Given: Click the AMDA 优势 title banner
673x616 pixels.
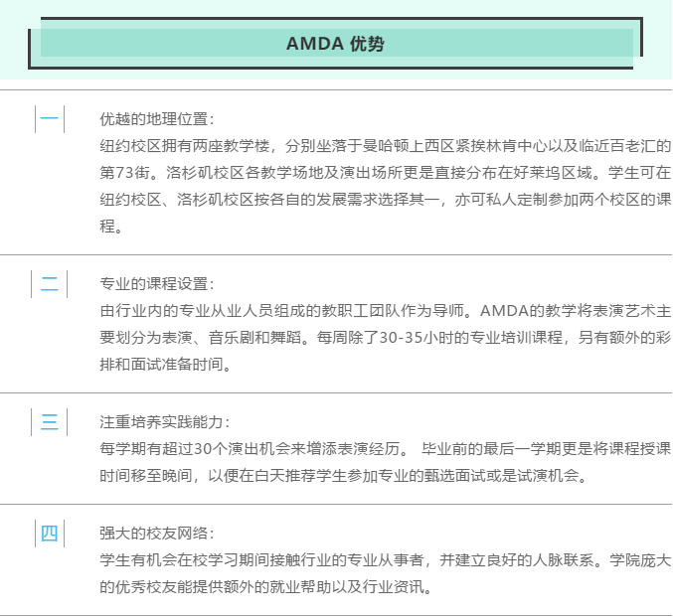Looking at the screenshot, I should click(x=335, y=43).
